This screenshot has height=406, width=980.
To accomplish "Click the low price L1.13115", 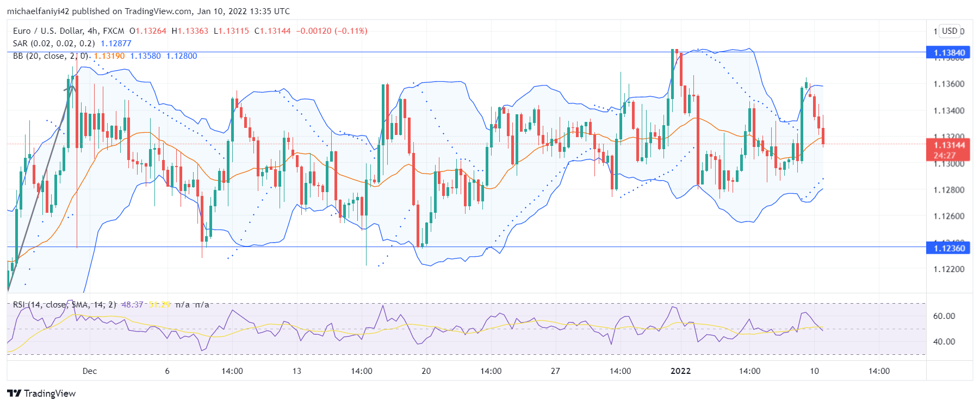I will tap(231, 31).
